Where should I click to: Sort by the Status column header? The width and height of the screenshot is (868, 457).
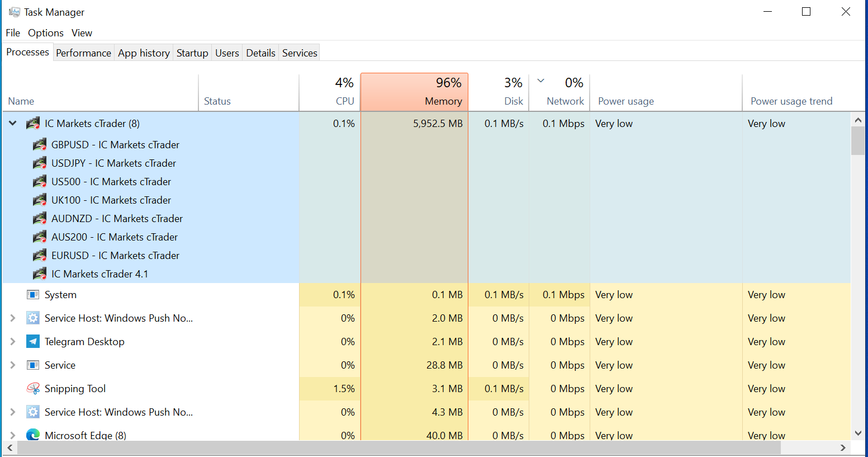249,93
